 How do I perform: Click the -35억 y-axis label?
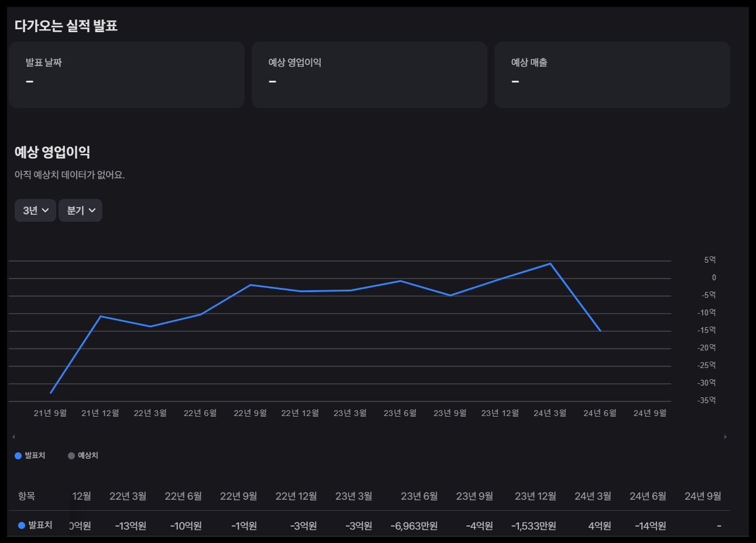pos(707,400)
